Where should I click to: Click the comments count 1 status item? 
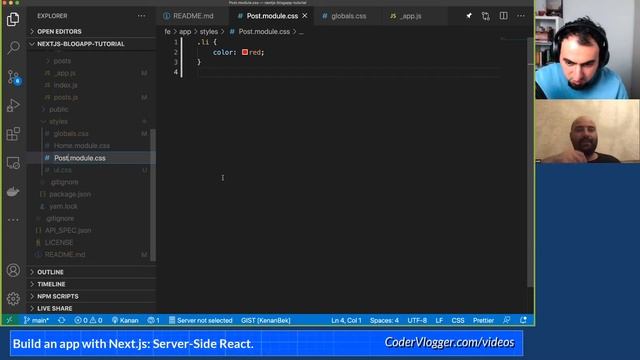click(x=153, y=320)
